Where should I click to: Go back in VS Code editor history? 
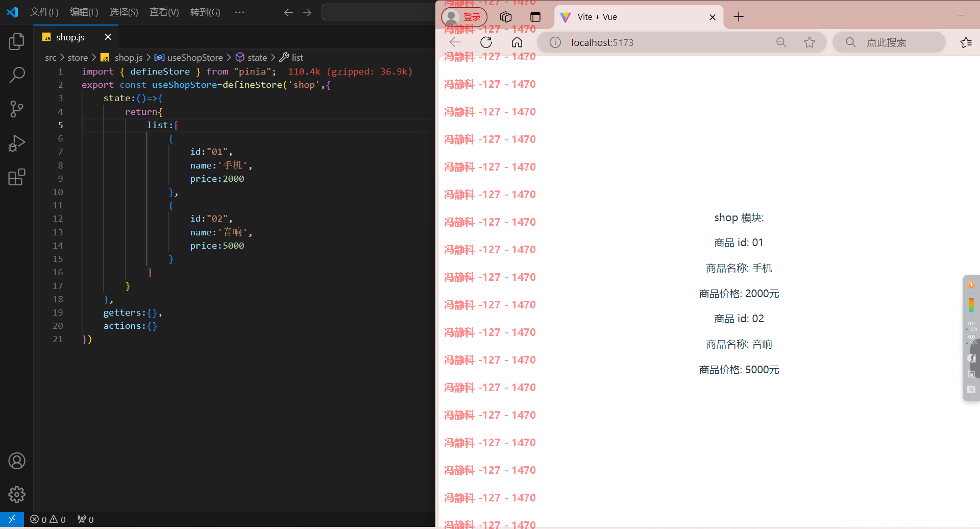click(x=288, y=12)
